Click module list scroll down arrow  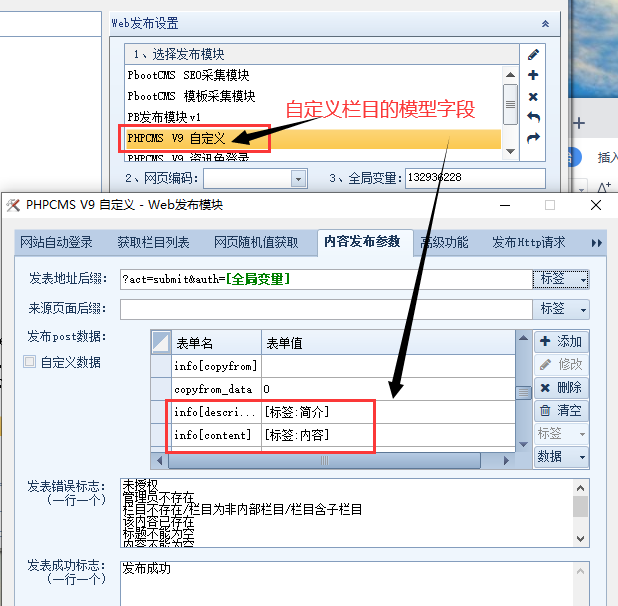[510, 151]
